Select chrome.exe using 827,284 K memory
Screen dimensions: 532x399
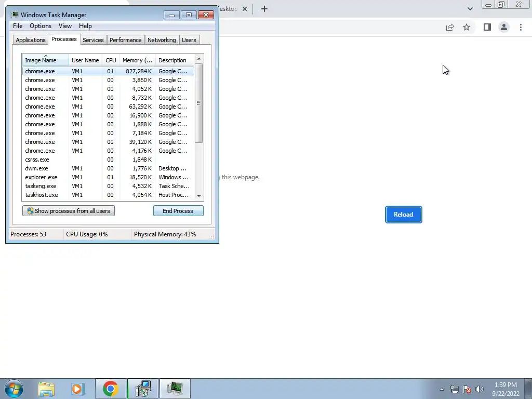click(108, 71)
